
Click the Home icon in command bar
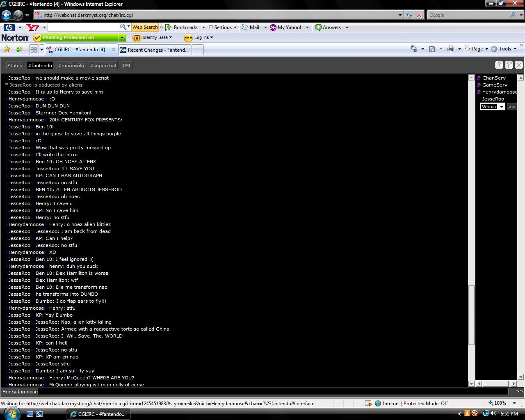click(414, 49)
